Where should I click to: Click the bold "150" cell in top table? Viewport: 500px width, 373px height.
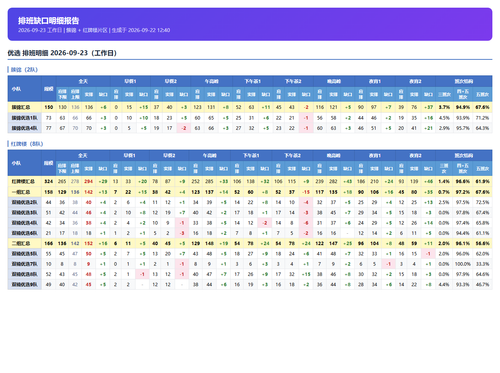pos(49,107)
